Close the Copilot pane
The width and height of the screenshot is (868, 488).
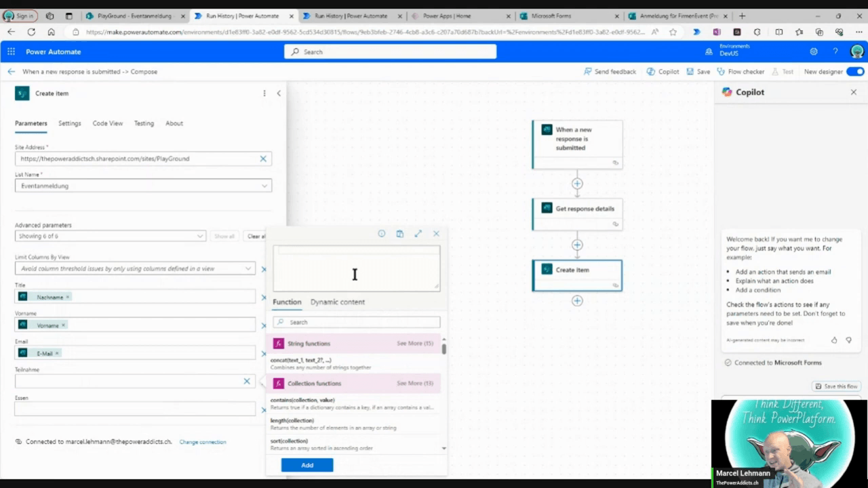[854, 92]
